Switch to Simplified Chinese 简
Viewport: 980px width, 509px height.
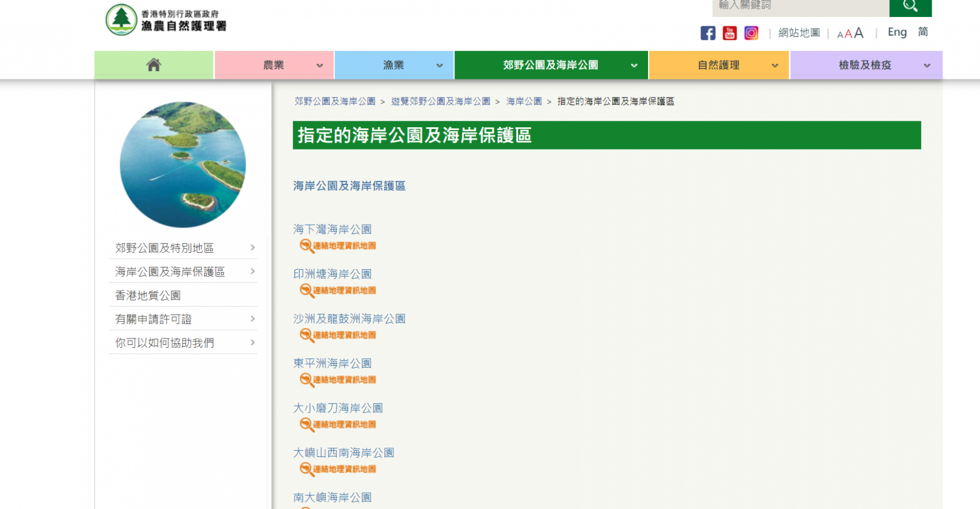(923, 32)
